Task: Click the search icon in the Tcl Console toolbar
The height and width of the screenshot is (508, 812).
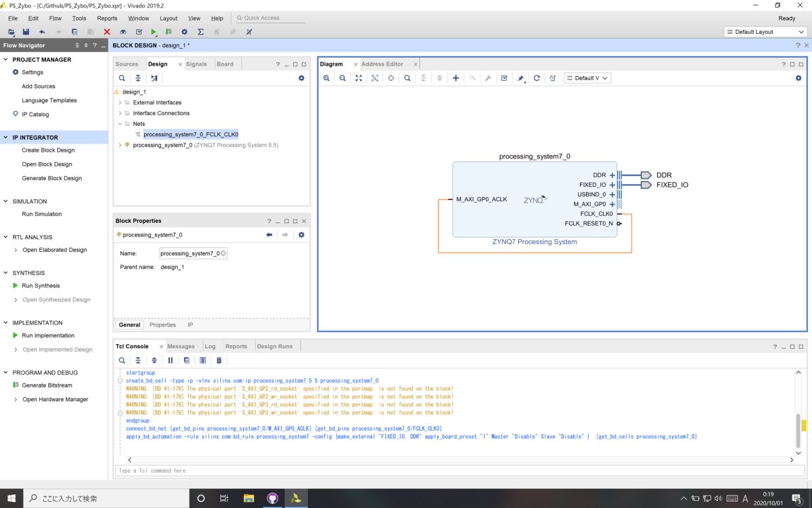Action: (122, 360)
